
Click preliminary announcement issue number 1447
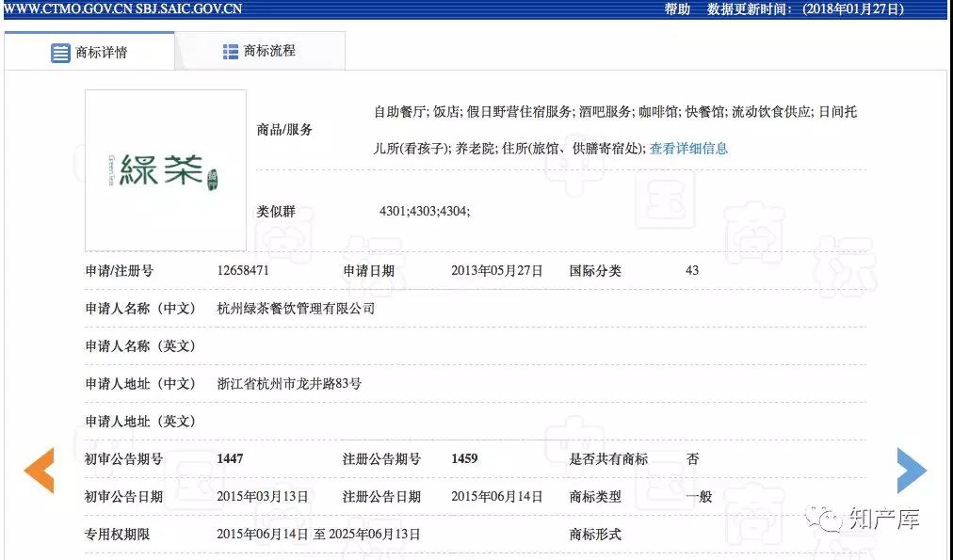pos(230,459)
